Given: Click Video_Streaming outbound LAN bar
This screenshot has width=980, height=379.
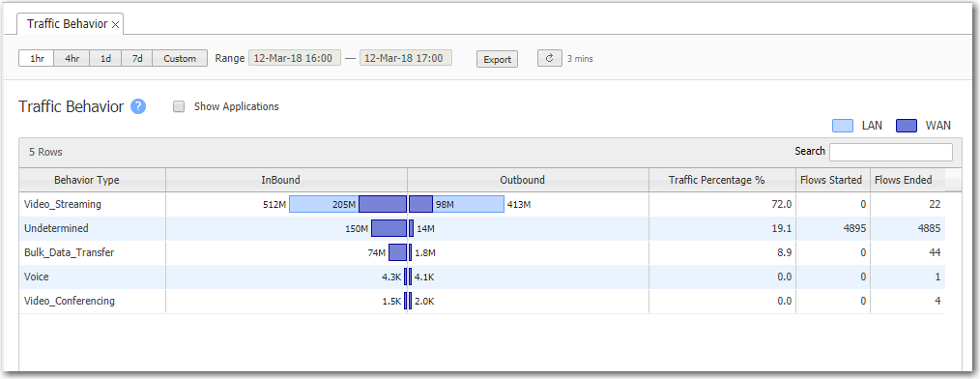Looking at the screenshot, I should pyautogui.click(x=469, y=204).
